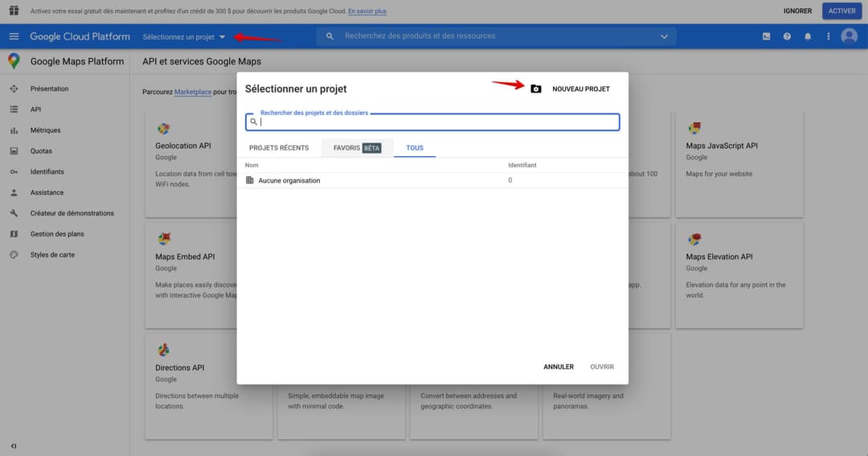868x456 pixels.
Task: Select the Aucune organisation row
Action: [x=432, y=180]
